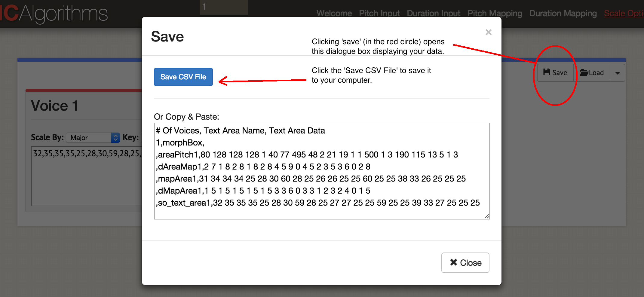
Task: Switch to the Duration Input section
Action: point(434,13)
